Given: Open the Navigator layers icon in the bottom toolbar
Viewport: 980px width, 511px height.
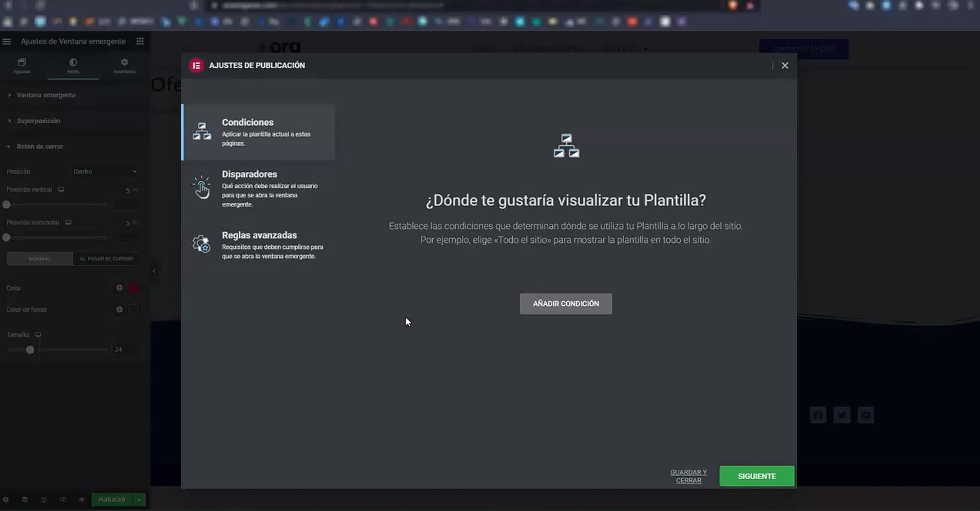Looking at the screenshot, I should pyautogui.click(x=25, y=500).
